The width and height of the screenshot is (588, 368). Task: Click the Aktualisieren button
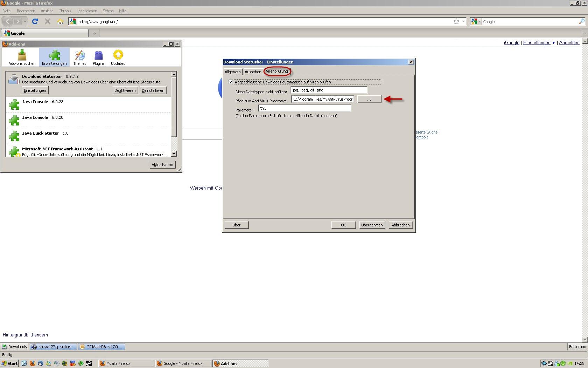[162, 165]
